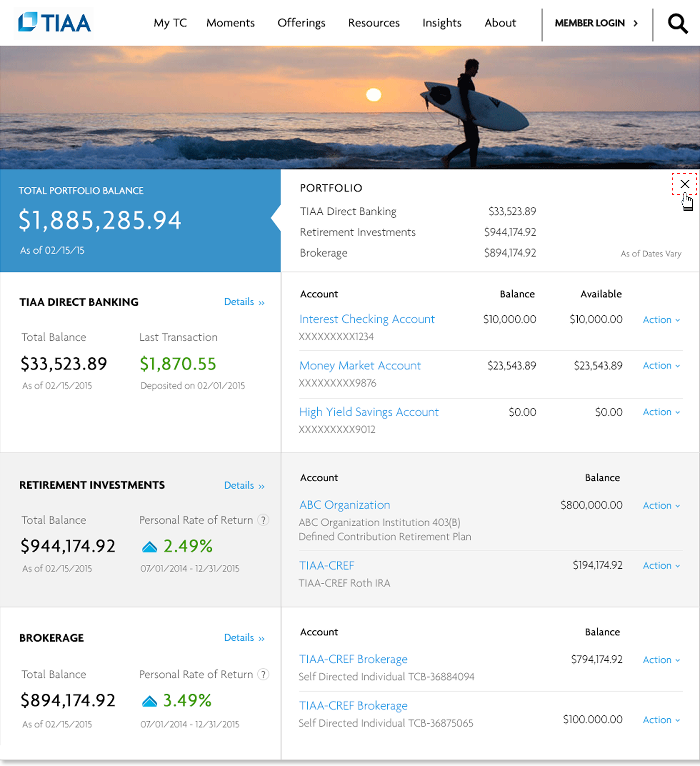Open Action dropdown for ABC Organization
Viewport: 700px width, 766px height.
[661, 506]
